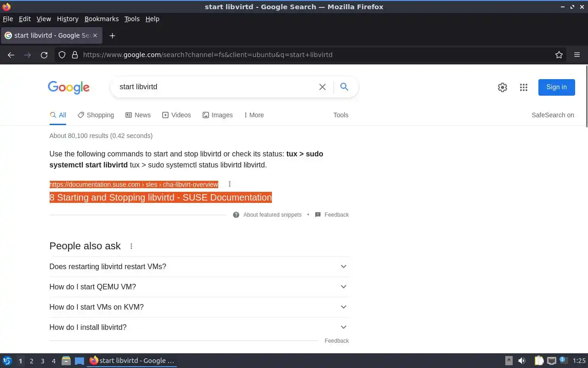This screenshot has height=368, width=588.
Task: Click the browser back arrow
Action: pos(11,55)
